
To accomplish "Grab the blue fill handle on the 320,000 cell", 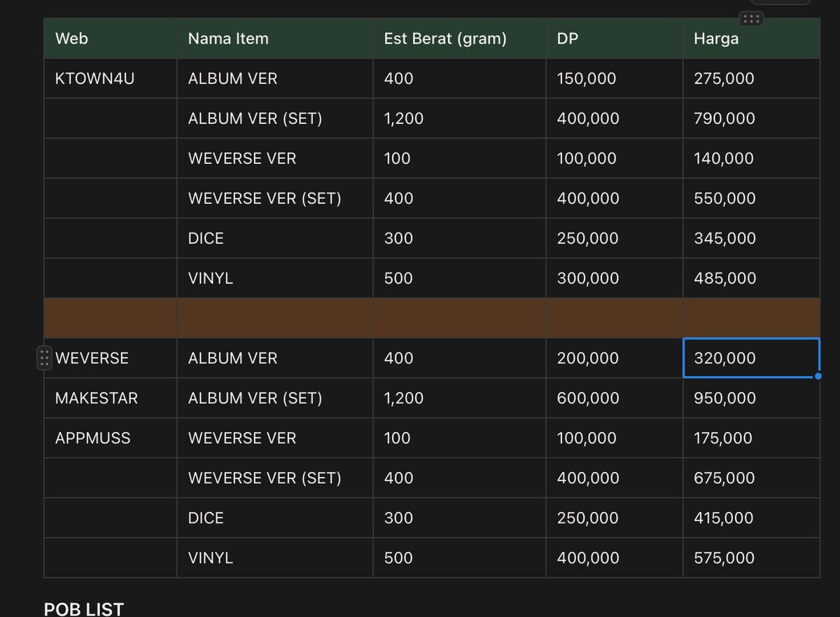I will point(818,377).
